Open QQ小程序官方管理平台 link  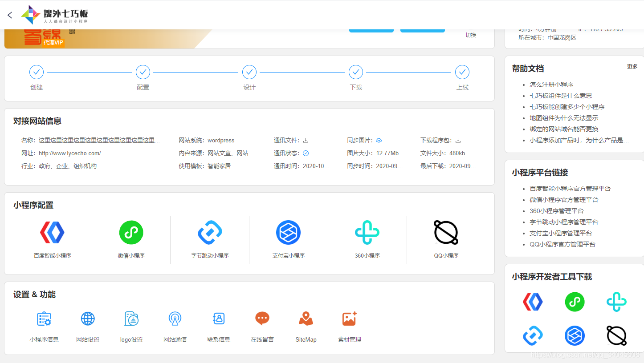[x=562, y=244]
